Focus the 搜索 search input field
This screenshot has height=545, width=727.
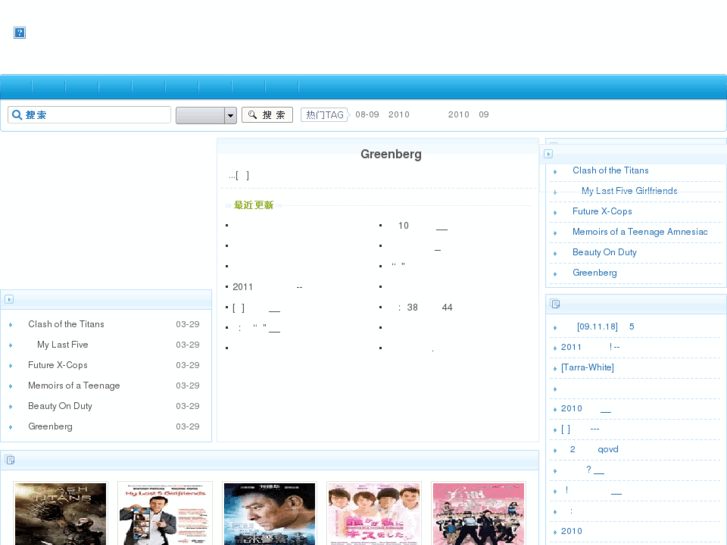(x=89, y=115)
